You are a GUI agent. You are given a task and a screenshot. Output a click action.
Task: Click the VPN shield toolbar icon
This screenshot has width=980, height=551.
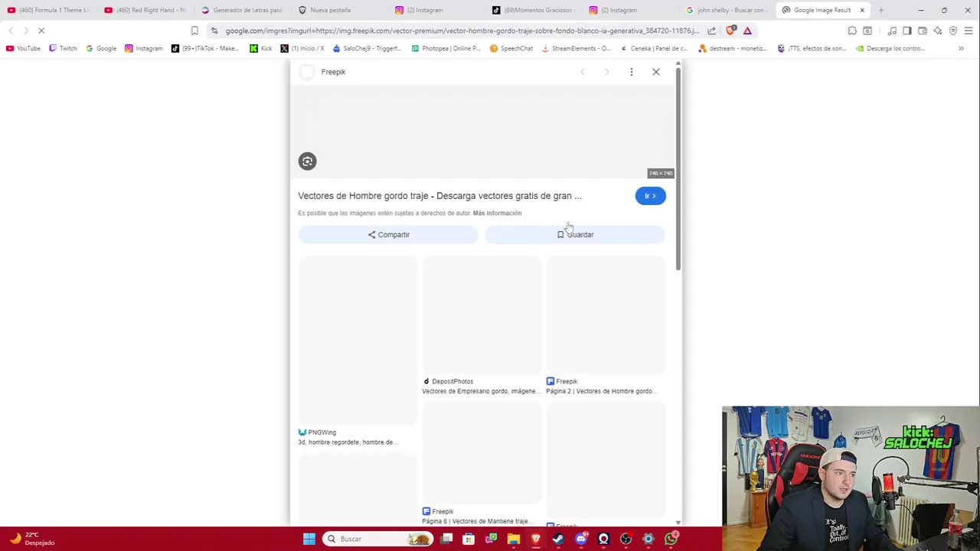953,31
